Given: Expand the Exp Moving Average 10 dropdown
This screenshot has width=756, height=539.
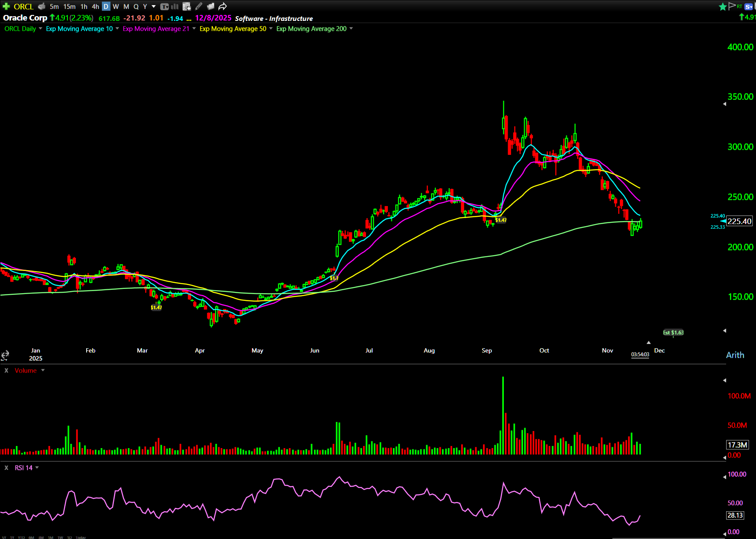Looking at the screenshot, I should [x=117, y=29].
